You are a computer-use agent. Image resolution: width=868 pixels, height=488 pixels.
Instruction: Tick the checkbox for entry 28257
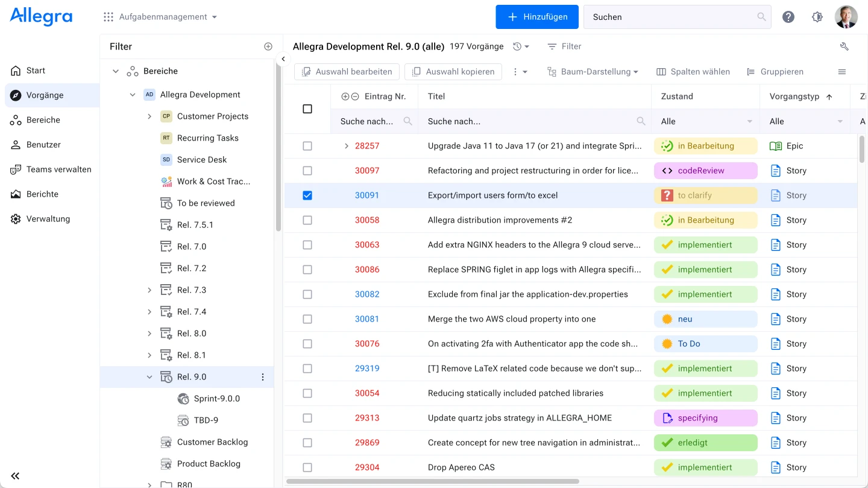point(307,146)
